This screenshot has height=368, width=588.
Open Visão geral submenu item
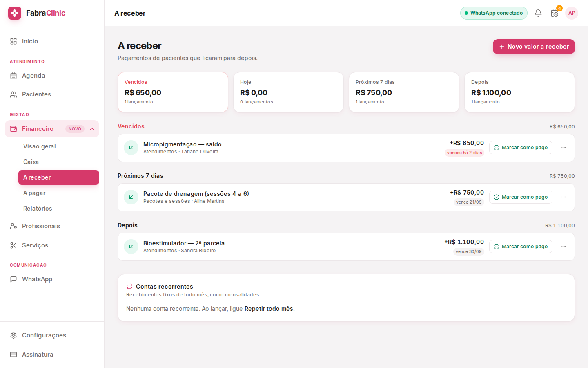click(x=59, y=146)
